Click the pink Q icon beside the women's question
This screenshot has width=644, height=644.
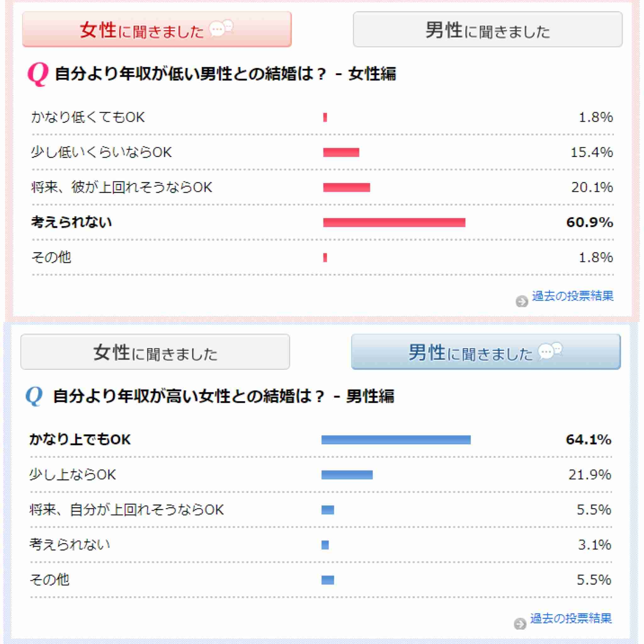(38, 74)
